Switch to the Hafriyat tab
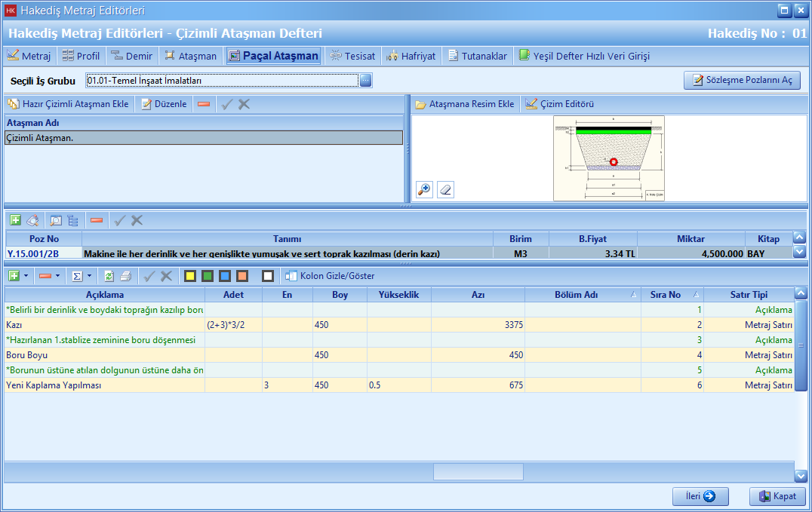 point(411,56)
